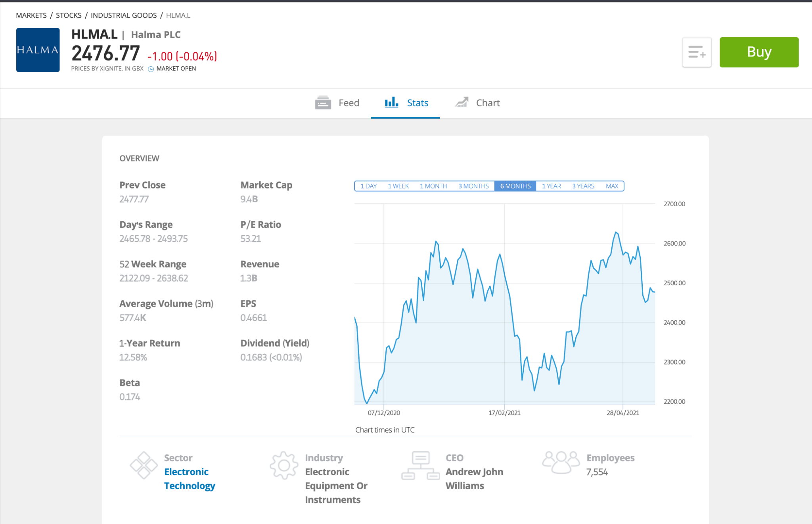Select 6 MONTHS chart range
This screenshot has height=524, width=812.
pos(515,186)
